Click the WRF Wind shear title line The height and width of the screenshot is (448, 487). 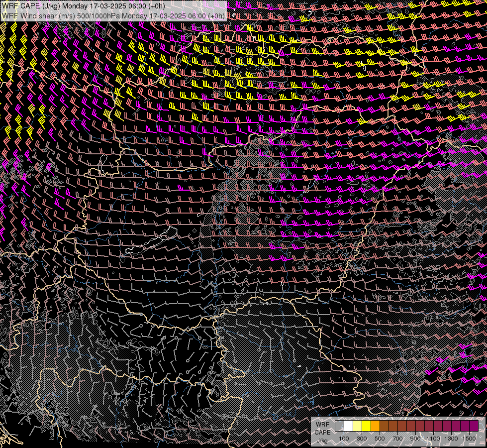[113, 16]
